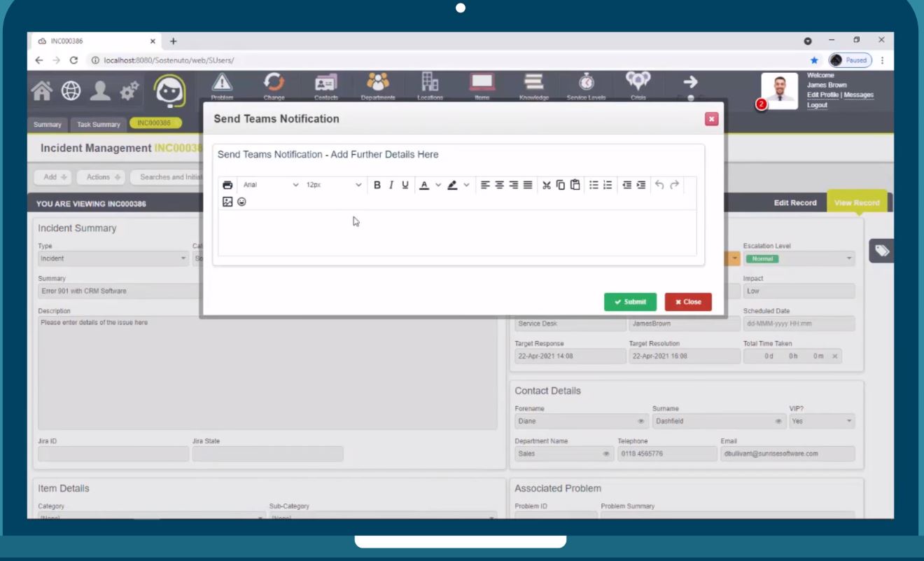Justify text in the editor
The width and height of the screenshot is (924, 561).
tap(527, 185)
